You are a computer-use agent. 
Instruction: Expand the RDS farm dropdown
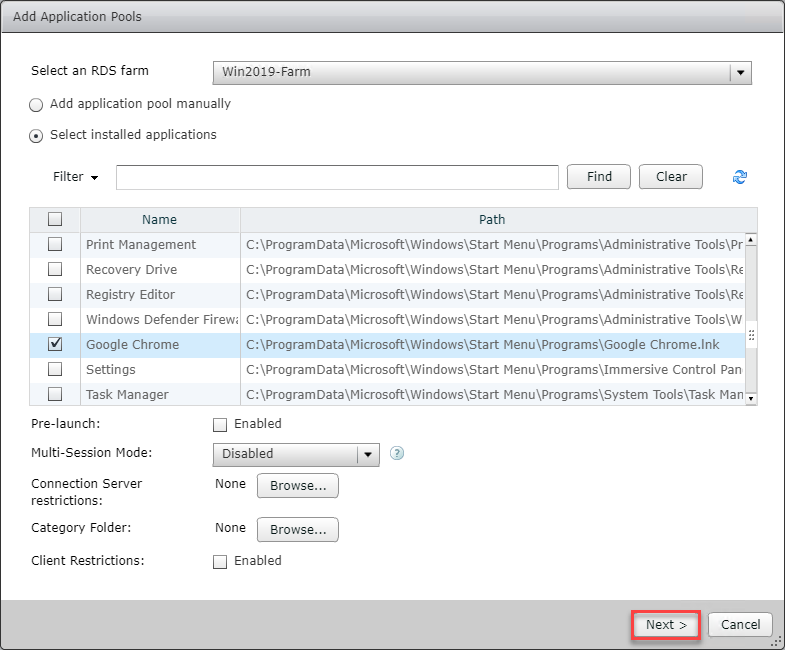pyautogui.click(x=740, y=73)
